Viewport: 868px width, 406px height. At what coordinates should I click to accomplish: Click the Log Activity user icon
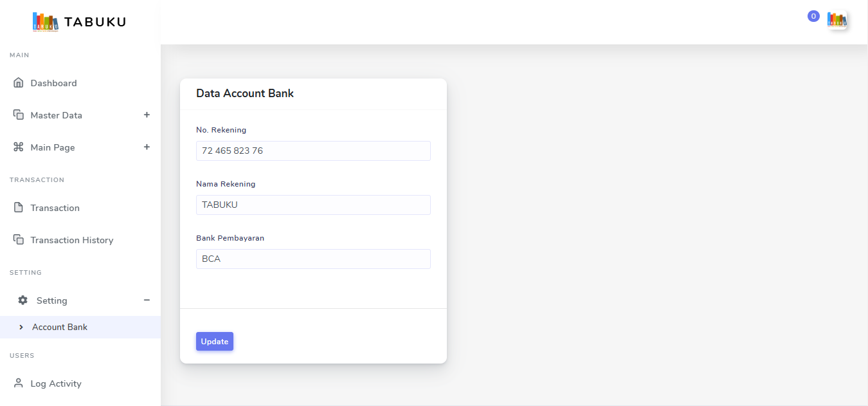[18, 383]
